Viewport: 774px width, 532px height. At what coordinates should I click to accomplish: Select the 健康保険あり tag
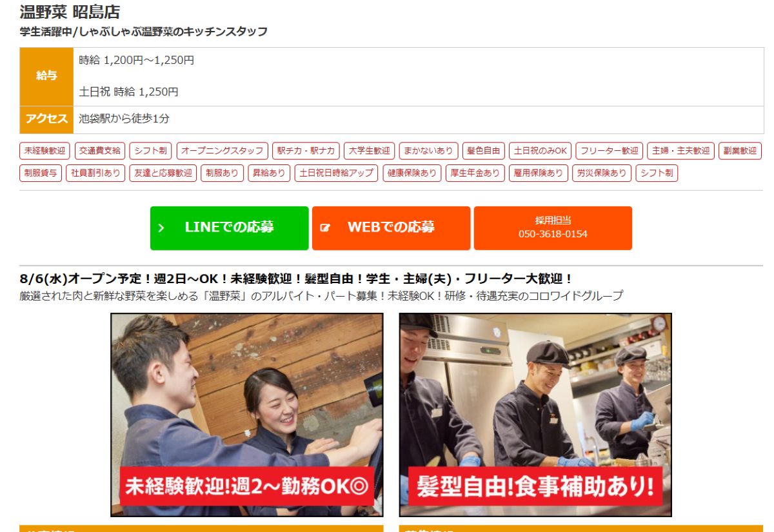412,173
